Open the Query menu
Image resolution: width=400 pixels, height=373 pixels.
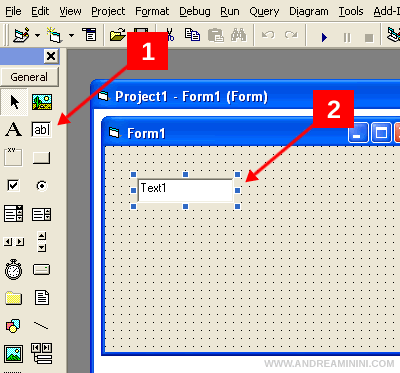pyautogui.click(x=264, y=11)
